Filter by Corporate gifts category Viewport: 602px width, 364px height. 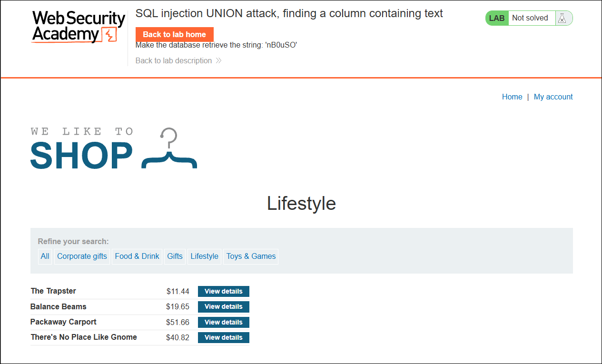pyautogui.click(x=82, y=256)
